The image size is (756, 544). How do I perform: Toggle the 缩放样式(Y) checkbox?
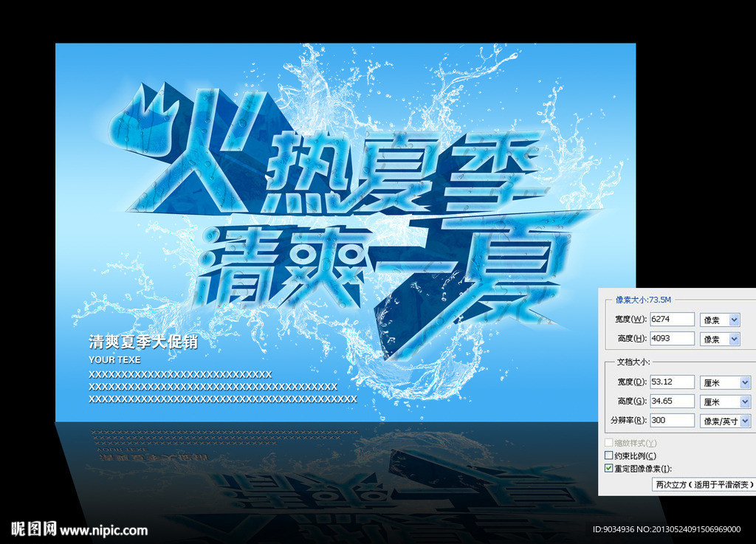pyautogui.click(x=609, y=442)
